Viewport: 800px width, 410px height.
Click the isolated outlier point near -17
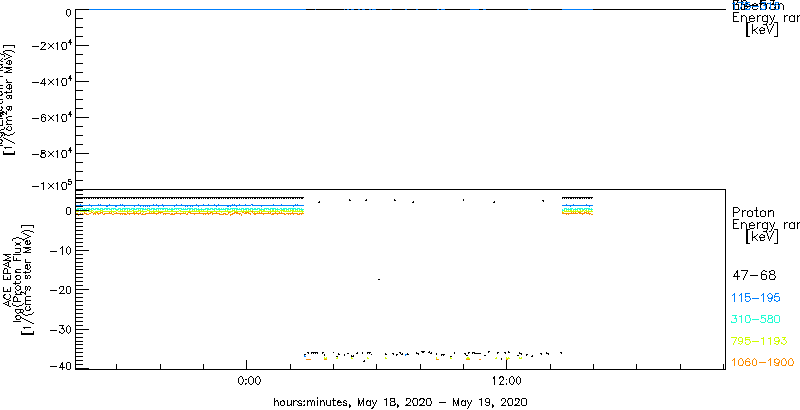[x=379, y=279]
